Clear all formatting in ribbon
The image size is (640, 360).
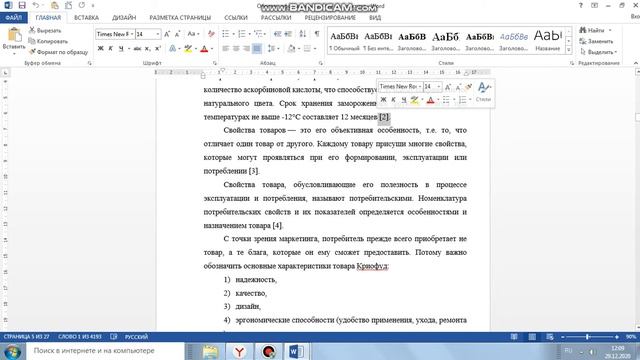pyautogui.click(x=211, y=34)
